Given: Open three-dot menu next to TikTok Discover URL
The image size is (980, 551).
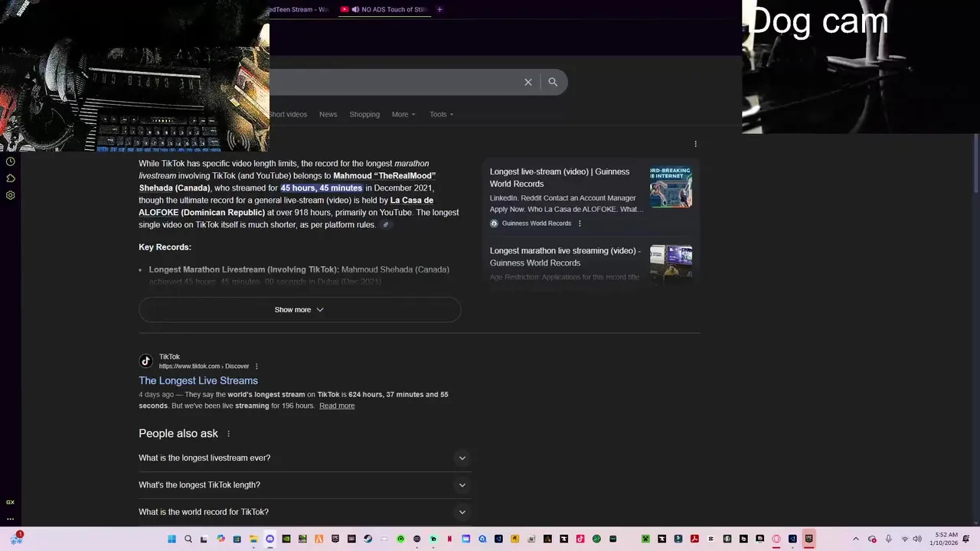Looking at the screenshot, I should (256, 367).
